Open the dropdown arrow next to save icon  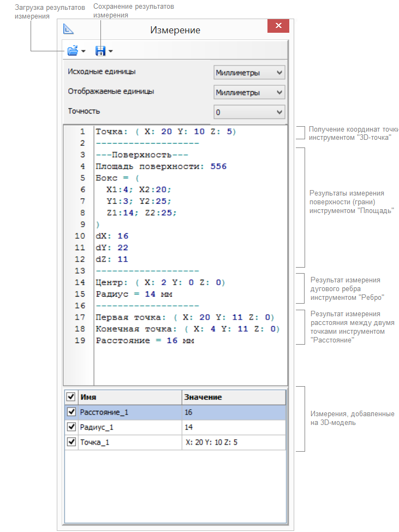(x=111, y=52)
